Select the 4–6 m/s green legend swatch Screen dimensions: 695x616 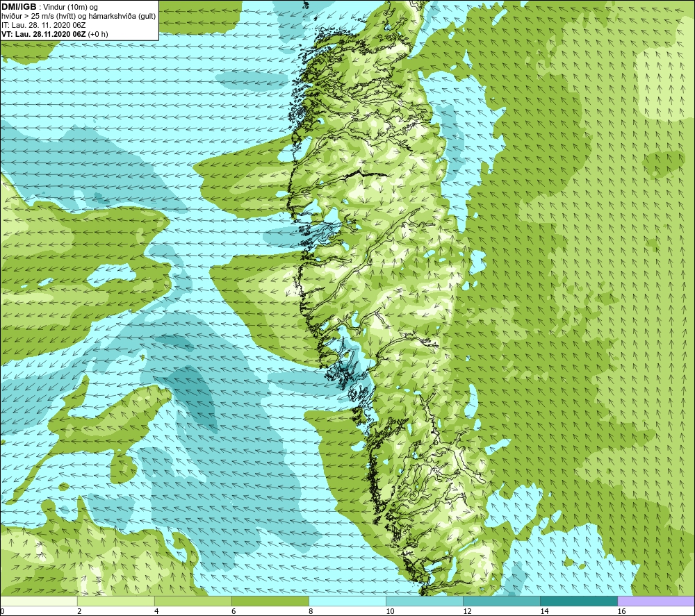[x=193, y=601]
